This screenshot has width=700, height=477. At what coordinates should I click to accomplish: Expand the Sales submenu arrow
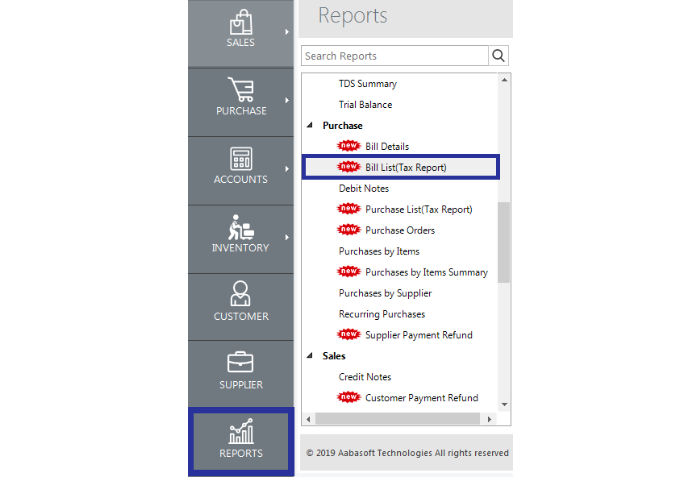point(287,32)
